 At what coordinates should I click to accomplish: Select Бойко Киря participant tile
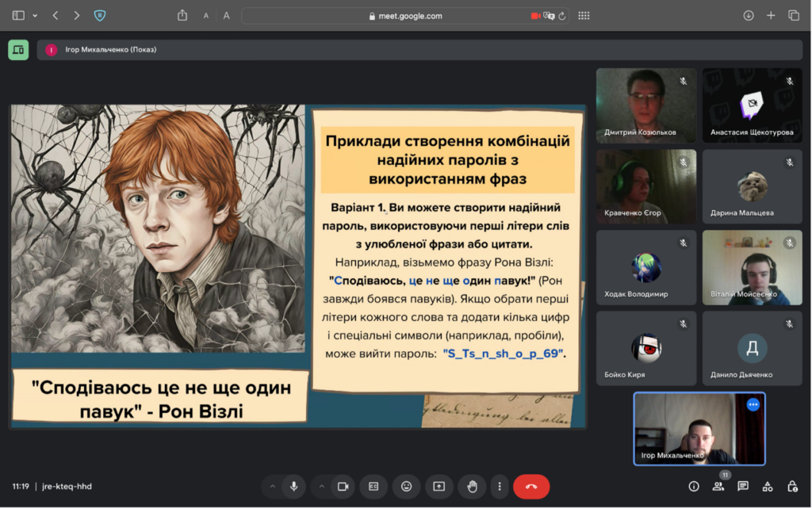tap(645, 348)
